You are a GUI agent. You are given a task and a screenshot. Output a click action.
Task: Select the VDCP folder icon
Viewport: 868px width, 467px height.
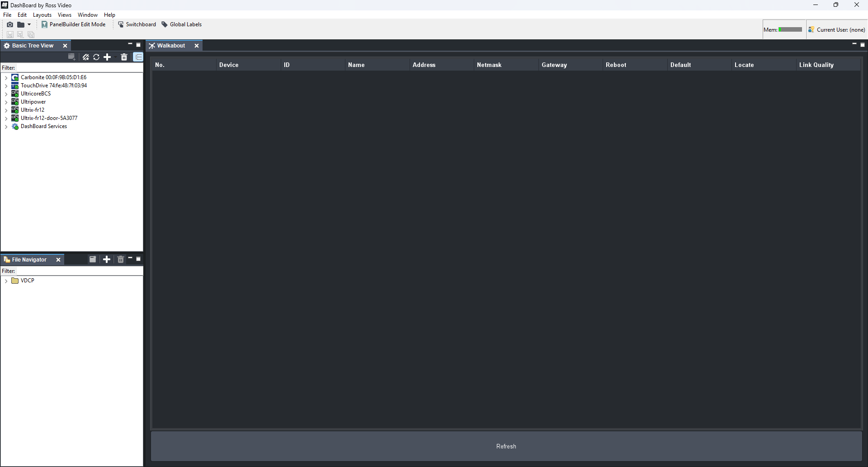coord(15,281)
